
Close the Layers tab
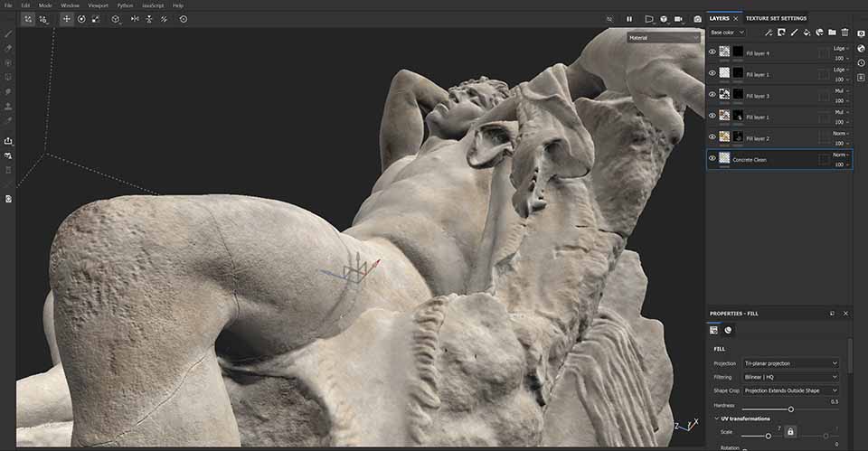736,19
